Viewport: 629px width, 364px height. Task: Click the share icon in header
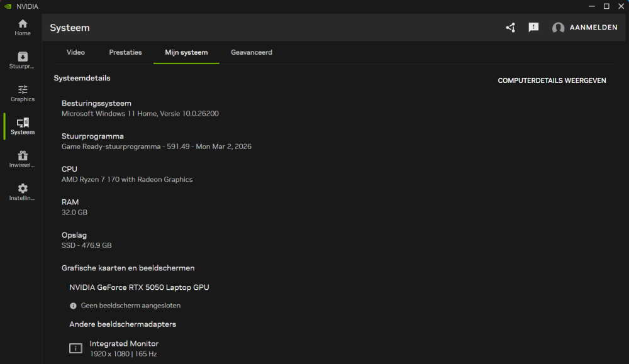coord(510,28)
